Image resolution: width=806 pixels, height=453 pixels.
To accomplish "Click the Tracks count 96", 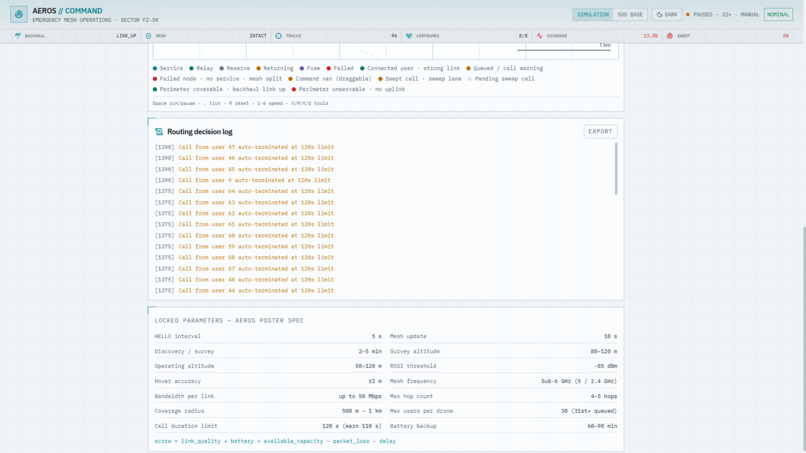I will 394,36.
